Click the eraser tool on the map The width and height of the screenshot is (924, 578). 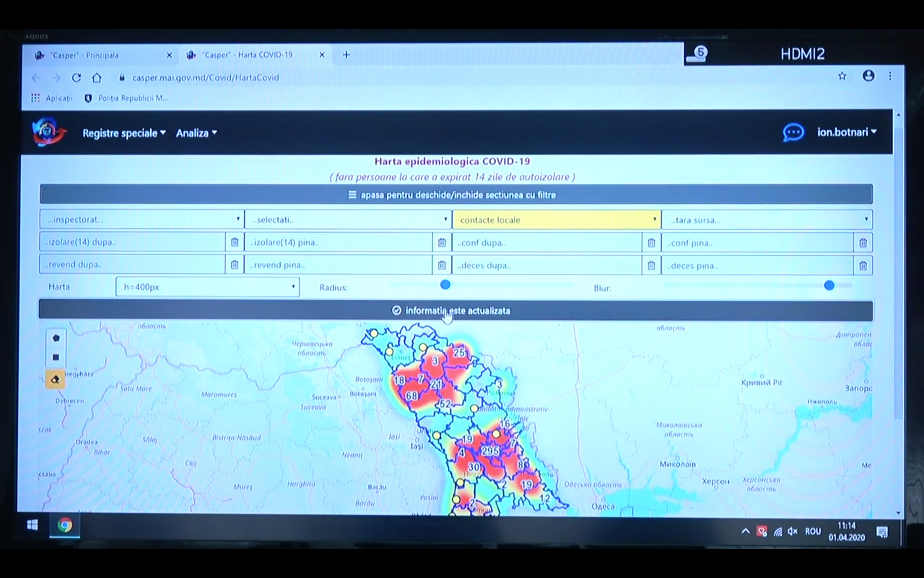[55, 379]
